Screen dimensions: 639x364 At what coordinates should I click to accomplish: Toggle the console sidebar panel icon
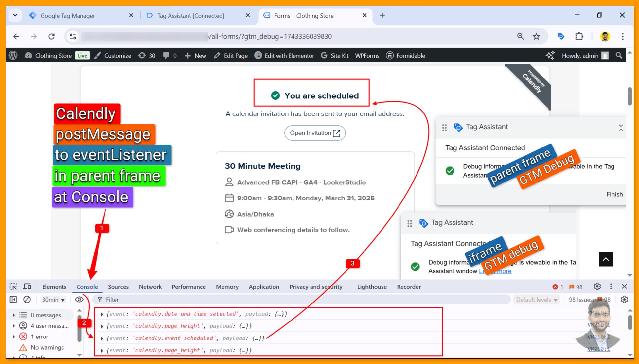coord(13,300)
